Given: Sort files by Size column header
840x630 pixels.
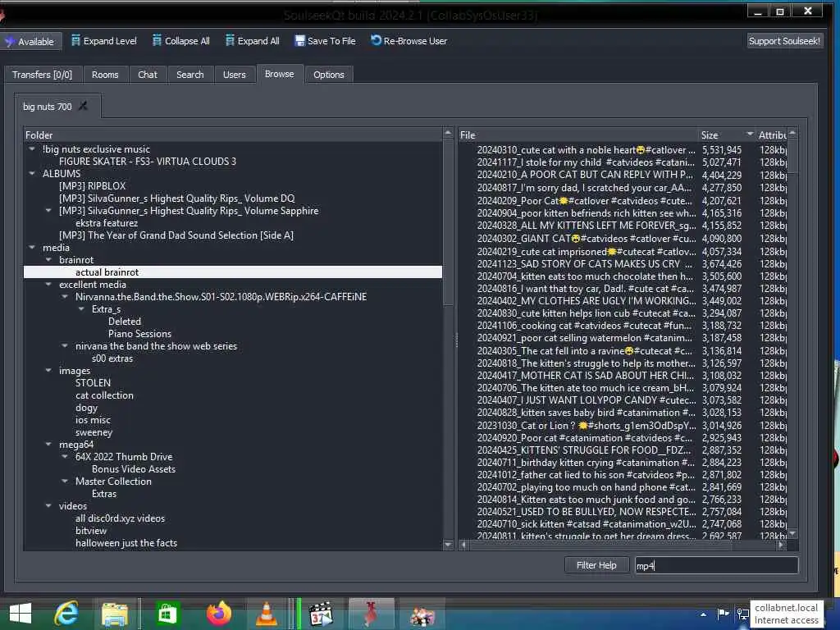Looking at the screenshot, I should point(727,135).
